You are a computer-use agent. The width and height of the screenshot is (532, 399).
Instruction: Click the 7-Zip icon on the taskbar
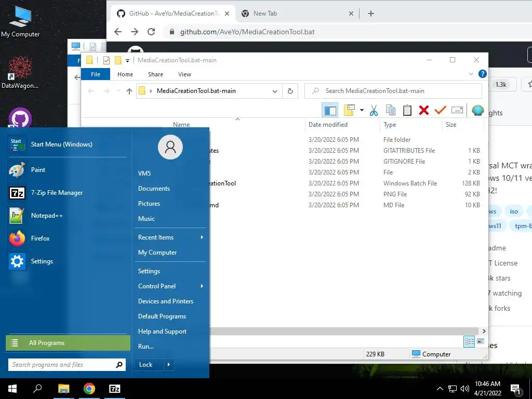115,389
